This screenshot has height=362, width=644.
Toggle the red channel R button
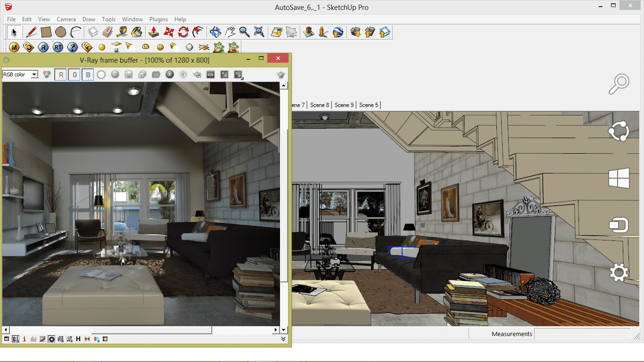60,74
